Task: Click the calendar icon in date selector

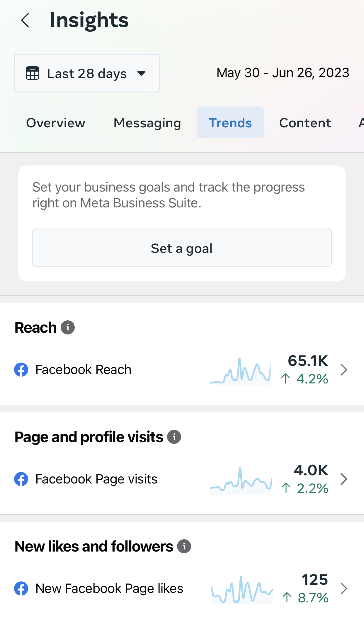Action: click(33, 73)
